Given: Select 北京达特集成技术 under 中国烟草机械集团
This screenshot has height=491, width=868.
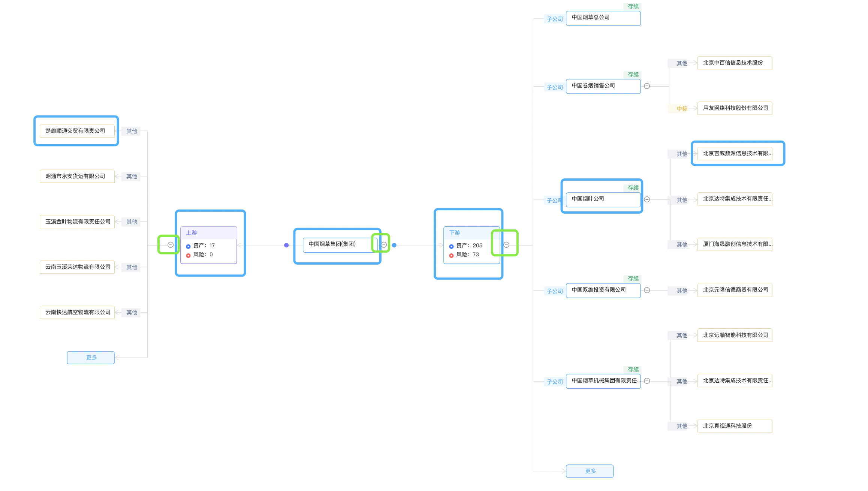Looking at the screenshot, I should pyautogui.click(x=735, y=380).
